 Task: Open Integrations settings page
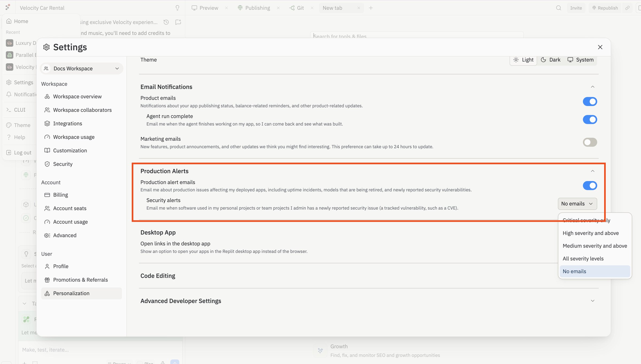point(68,124)
